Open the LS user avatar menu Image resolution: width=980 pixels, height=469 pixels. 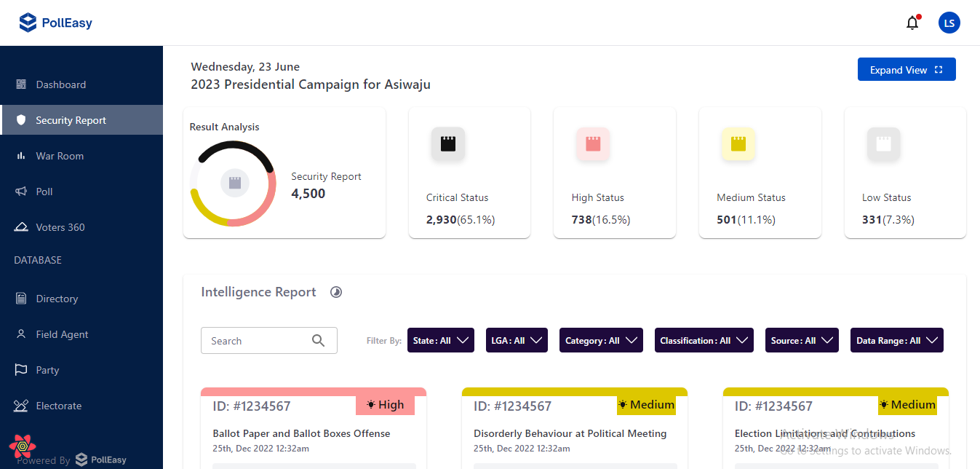coord(949,23)
